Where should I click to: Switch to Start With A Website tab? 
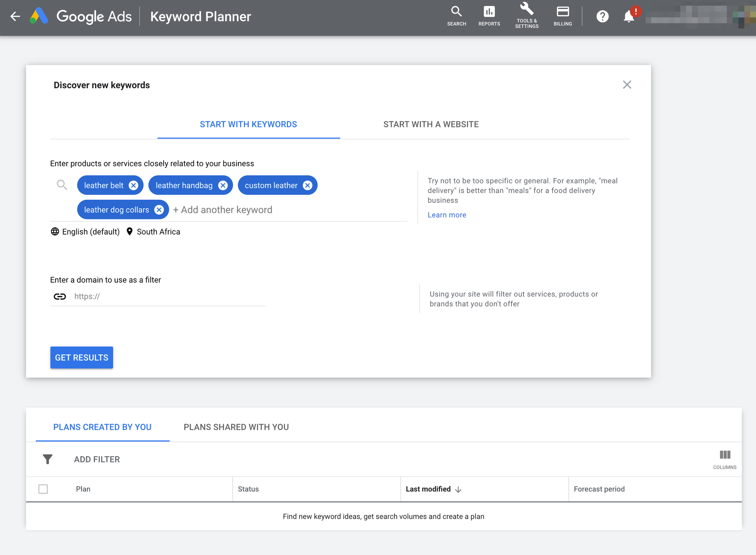431,124
